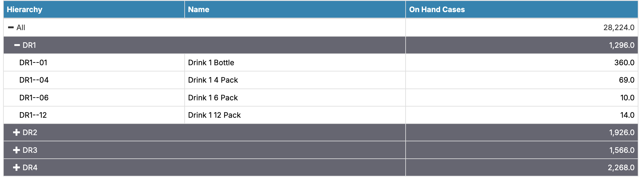Click the DR4 total 2,268.0 value
This screenshot has width=644, height=182.
(x=621, y=168)
